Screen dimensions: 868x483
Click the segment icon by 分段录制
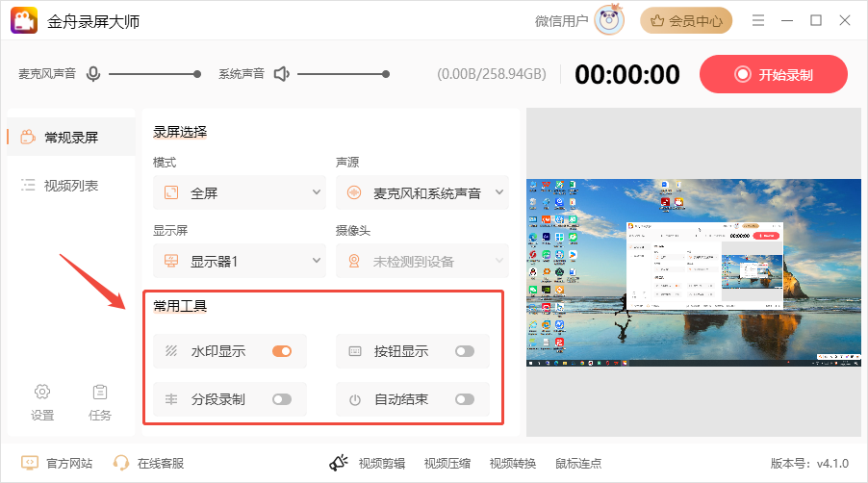(171, 399)
